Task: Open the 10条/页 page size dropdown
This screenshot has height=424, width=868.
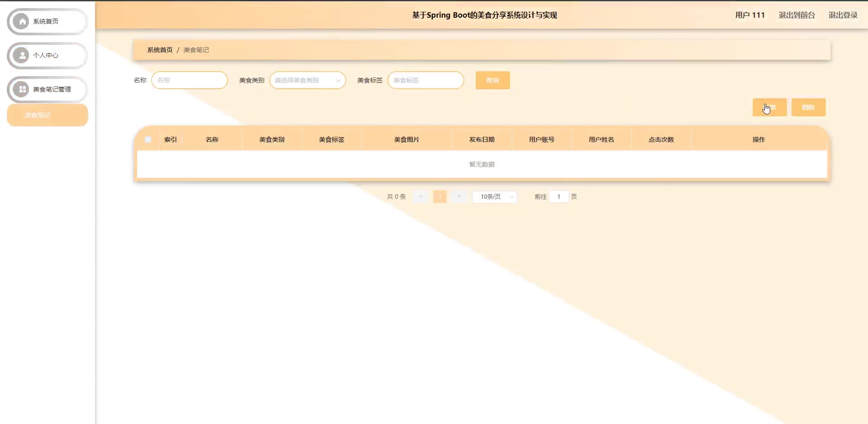Action: [x=494, y=197]
